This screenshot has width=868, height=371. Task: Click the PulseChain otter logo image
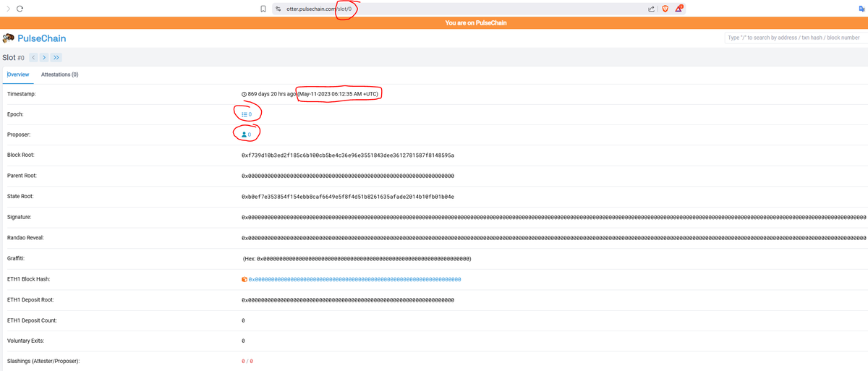click(x=9, y=38)
